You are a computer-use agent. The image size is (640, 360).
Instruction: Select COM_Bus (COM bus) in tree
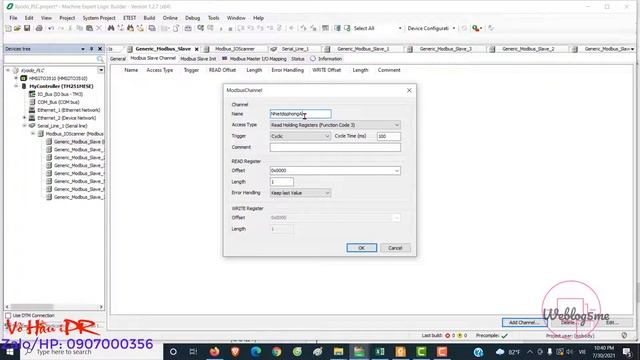coord(58,102)
